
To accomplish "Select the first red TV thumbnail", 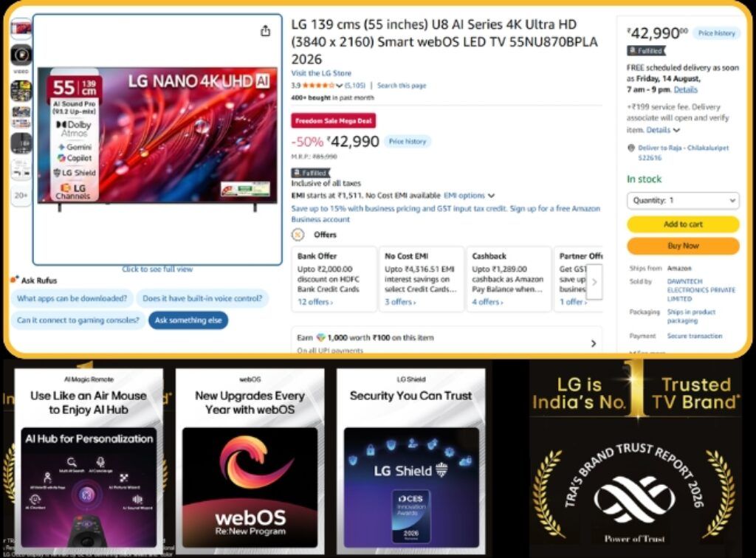I will click(21, 30).
